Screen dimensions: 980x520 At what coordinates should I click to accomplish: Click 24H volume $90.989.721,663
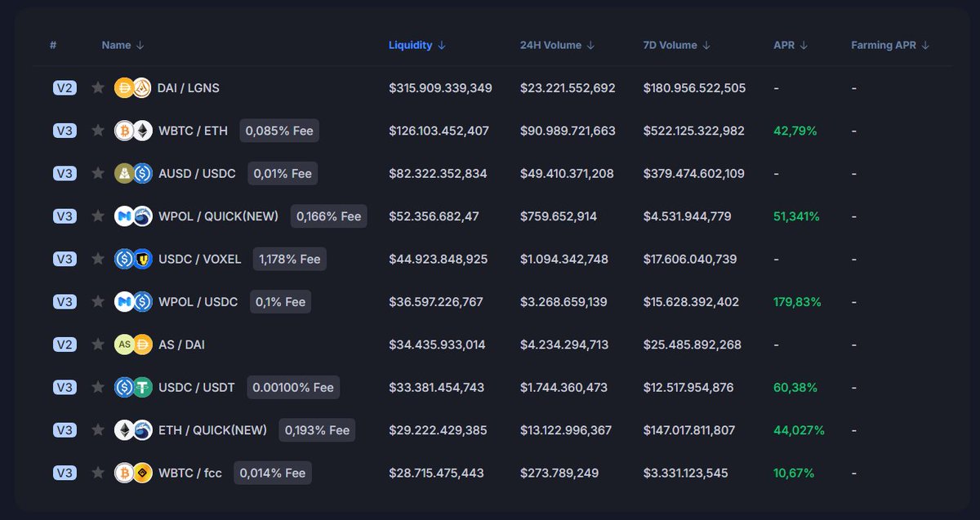pyautogui.click(x=568, y=131)
